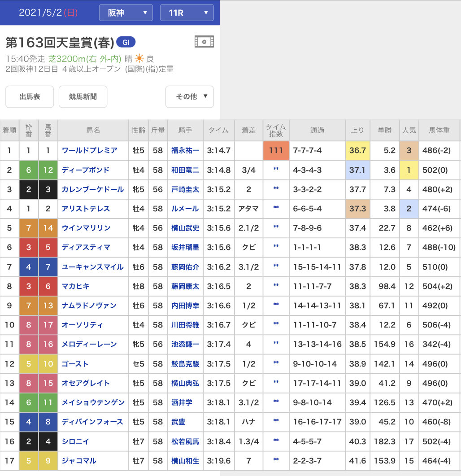Click the 着順 column header

click(9, 130)
